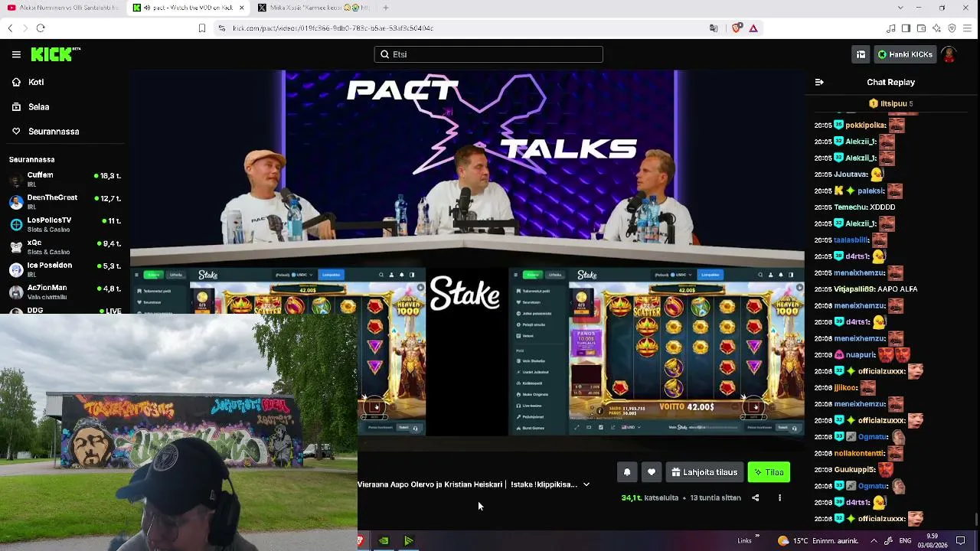Open site settings icon in address bar
980x551 pixels.
click(x=222, y=28)
